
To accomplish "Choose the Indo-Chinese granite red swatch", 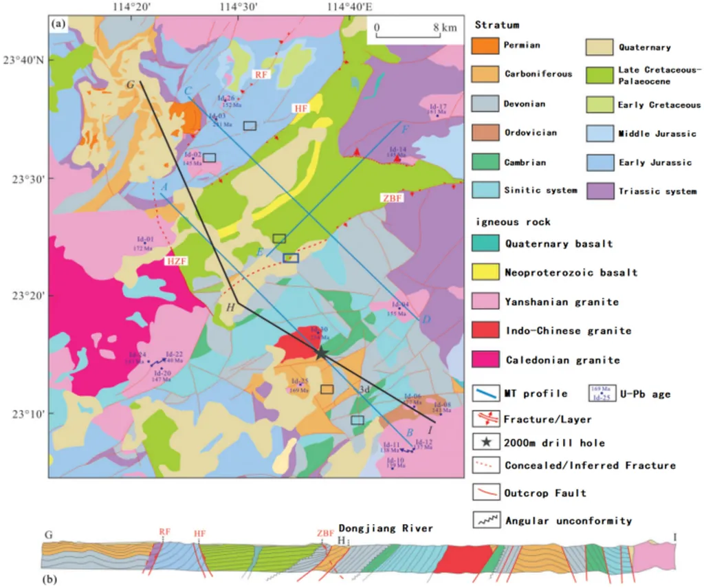I will 484,330.
